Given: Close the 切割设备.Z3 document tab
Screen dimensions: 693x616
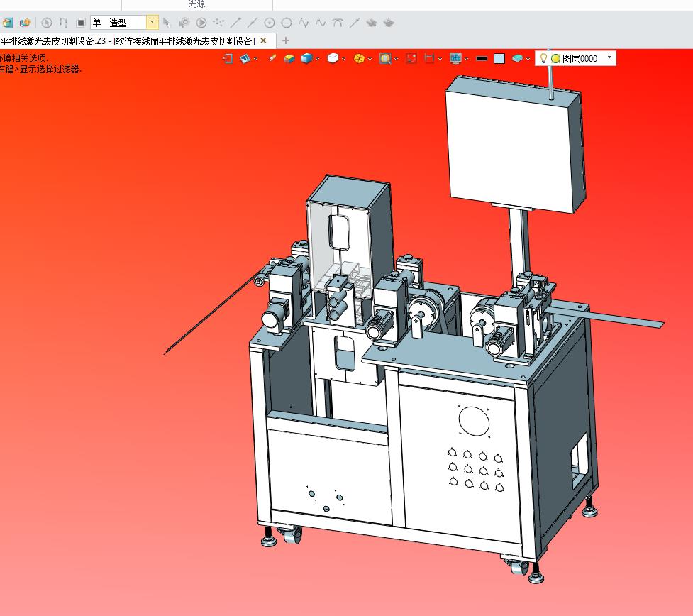Looking at the screenshot, I should pos(263,40).
